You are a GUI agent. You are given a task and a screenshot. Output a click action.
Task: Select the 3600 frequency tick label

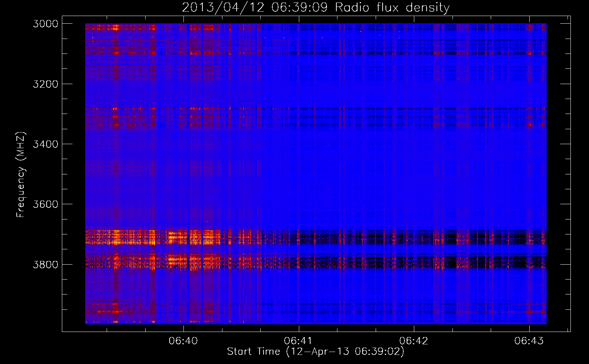(46, 204)
